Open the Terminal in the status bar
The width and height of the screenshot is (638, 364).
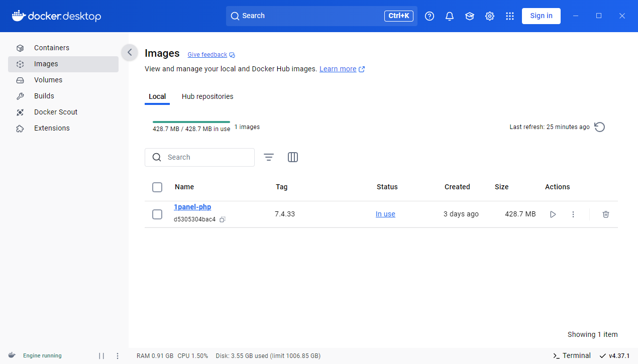572,356
